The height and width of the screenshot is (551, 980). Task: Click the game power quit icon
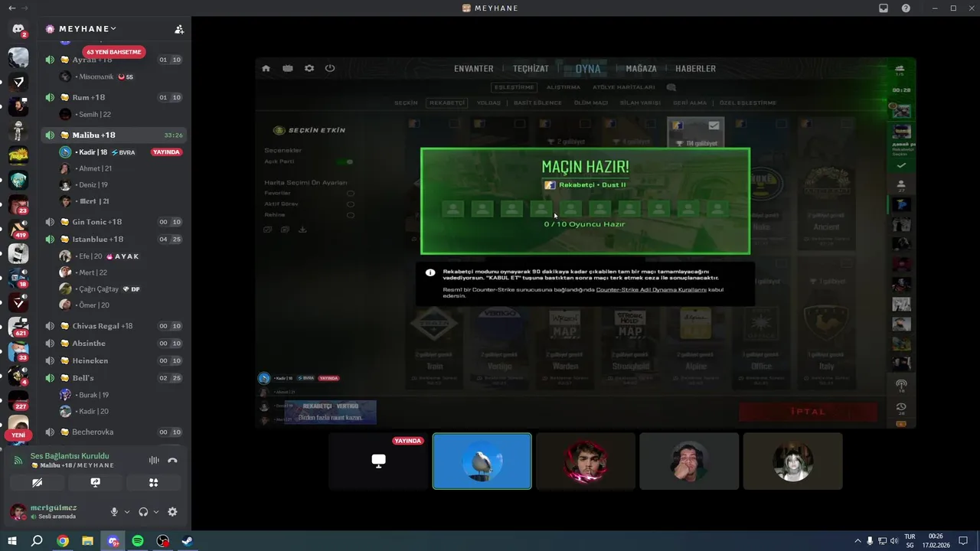click(330, 68)
